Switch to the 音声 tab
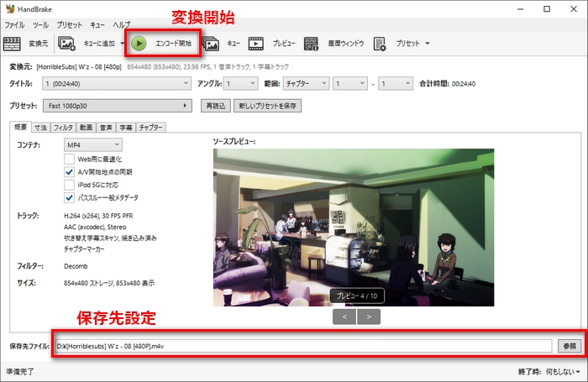The width and height of the screenshot is (588, 382). (x=106, y=128)
